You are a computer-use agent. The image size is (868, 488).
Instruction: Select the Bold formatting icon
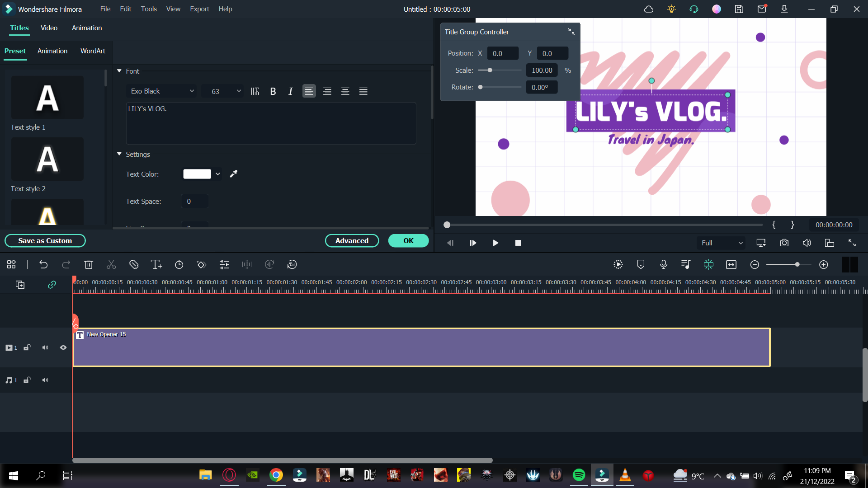[x=273, y=90]
